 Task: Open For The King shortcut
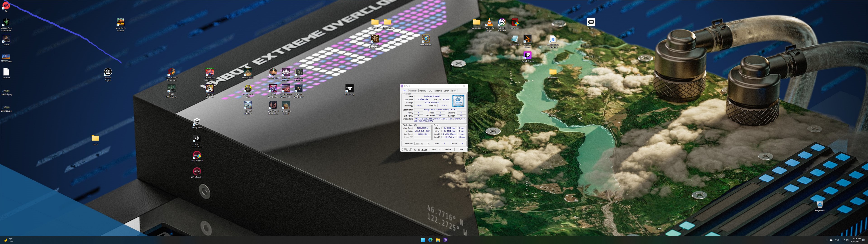pyautogui.click(x=273, y=73)
